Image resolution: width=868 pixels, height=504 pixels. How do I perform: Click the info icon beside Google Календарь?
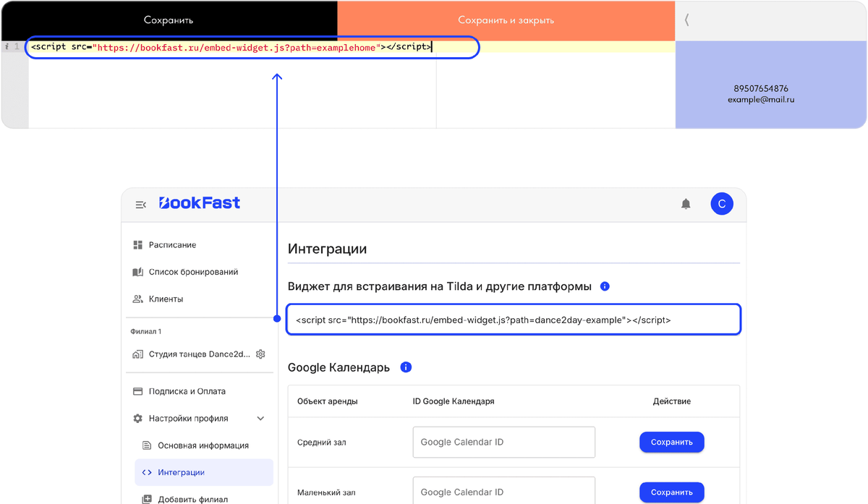(x=406, y=367)
